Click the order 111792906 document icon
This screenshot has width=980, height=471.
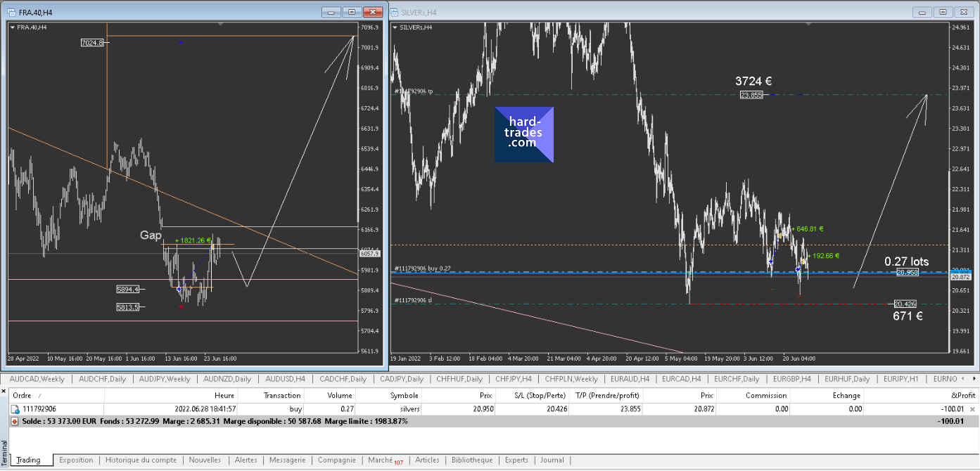[x=15, y=408]
